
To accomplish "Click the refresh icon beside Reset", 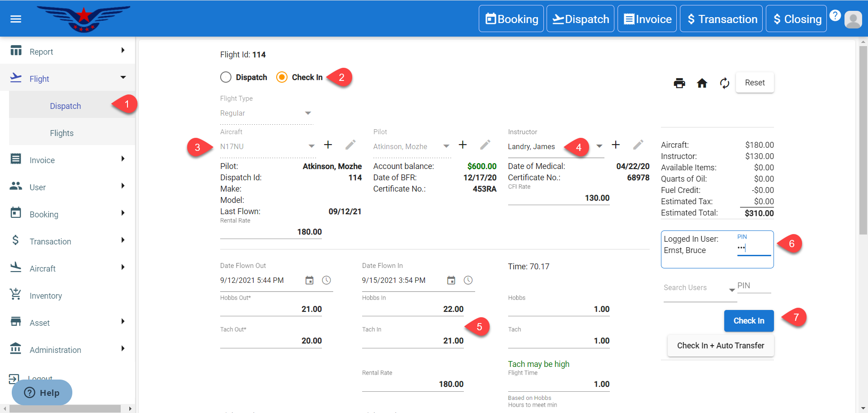I will [x=724, y=83].
